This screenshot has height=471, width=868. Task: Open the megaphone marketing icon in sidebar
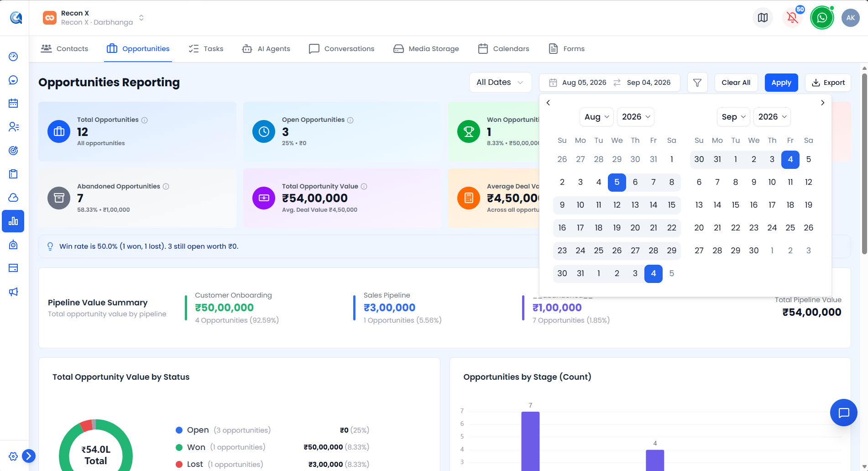pos(13,292)
